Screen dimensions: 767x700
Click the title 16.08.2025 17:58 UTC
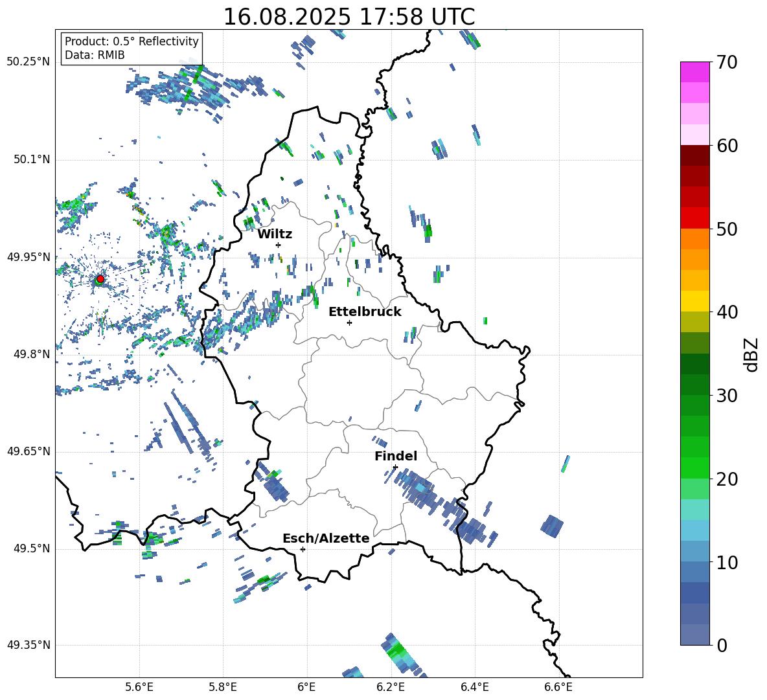(x=349, y=17)
